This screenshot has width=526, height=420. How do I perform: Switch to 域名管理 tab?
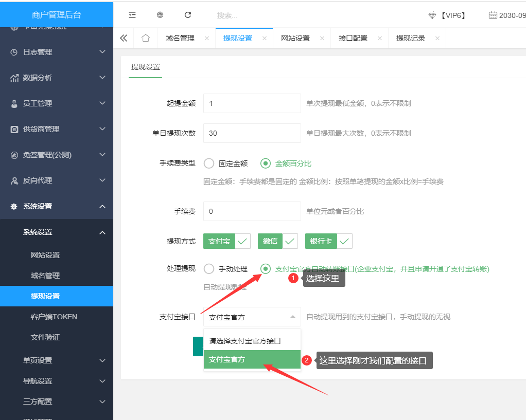point(180,38)
